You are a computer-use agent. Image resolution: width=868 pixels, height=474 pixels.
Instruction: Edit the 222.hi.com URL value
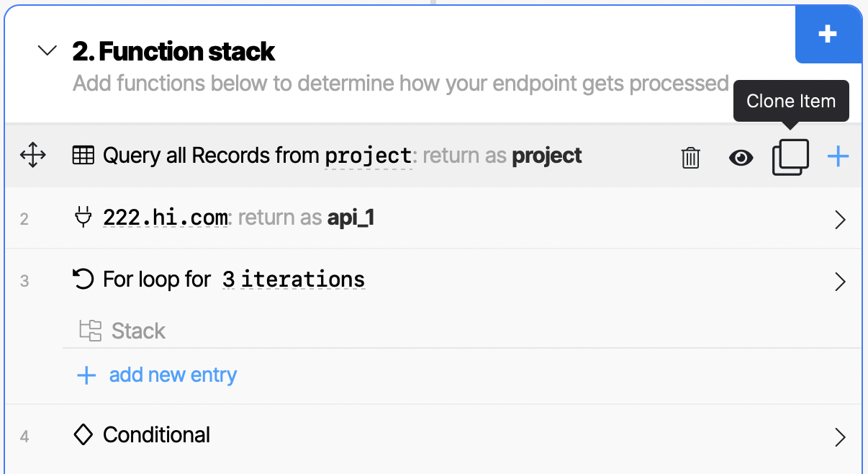tap(166, 217)
